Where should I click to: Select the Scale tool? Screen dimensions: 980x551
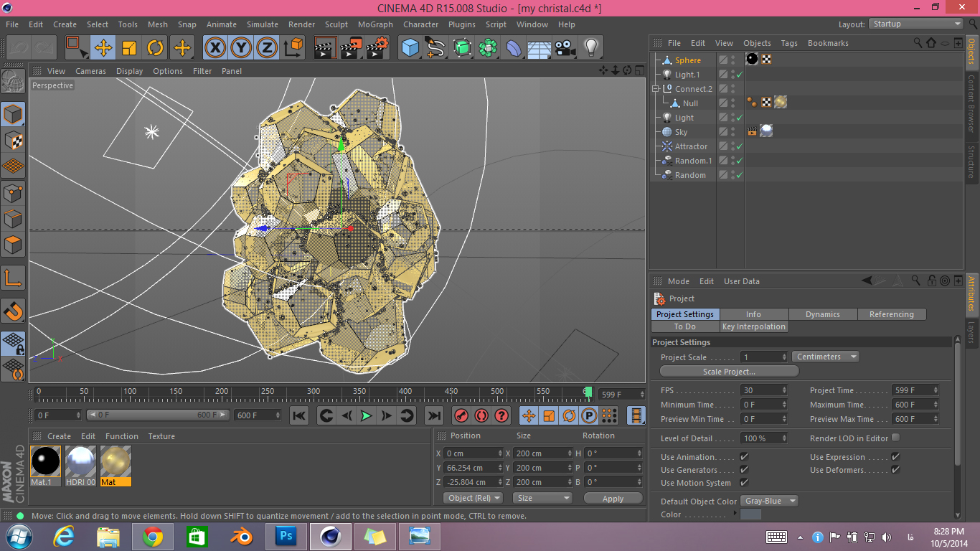[129, 48]
